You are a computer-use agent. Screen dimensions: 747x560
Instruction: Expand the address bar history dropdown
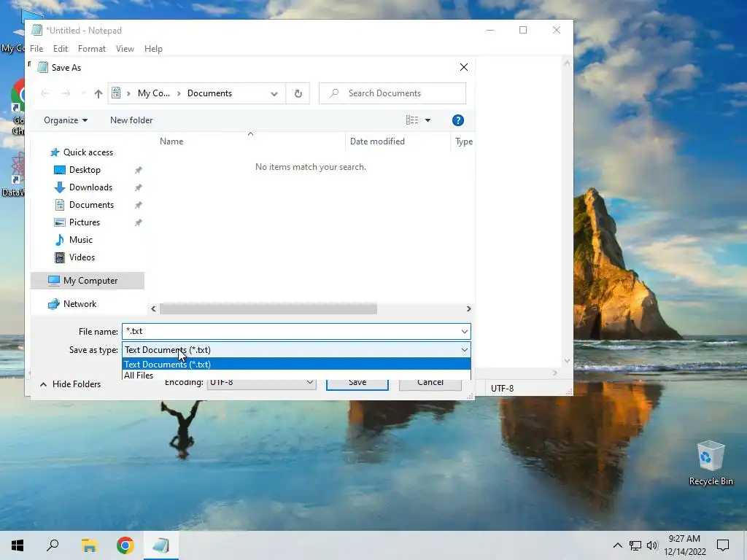(274, 94)
